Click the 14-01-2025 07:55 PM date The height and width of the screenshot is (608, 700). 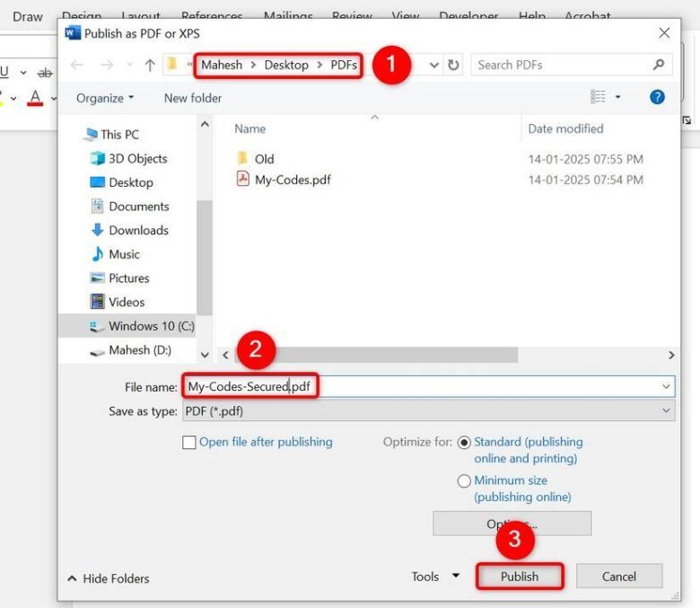[586, 159]
